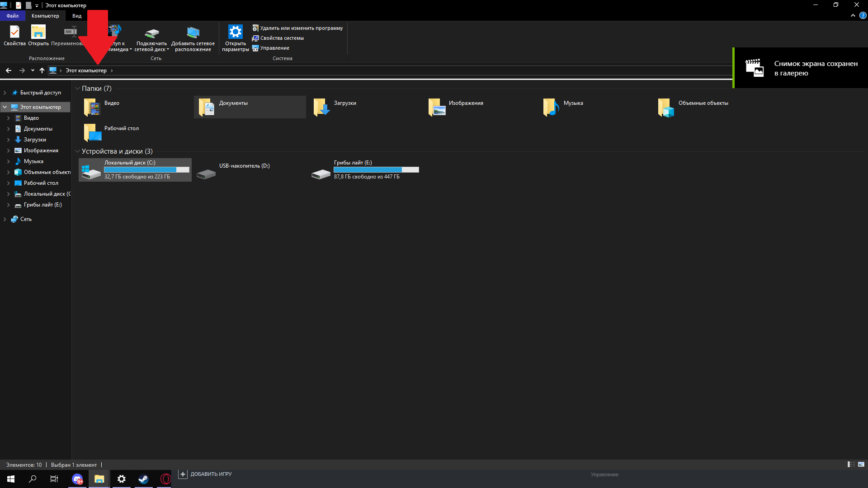Click the address bar empty area
868x488 pixels.
tap(407, 70)
